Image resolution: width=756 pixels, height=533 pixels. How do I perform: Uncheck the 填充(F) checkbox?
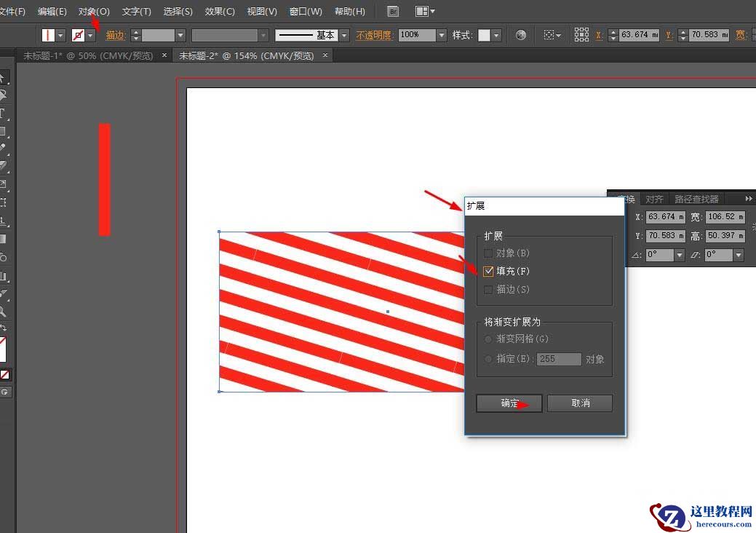[x=488, y=271]
